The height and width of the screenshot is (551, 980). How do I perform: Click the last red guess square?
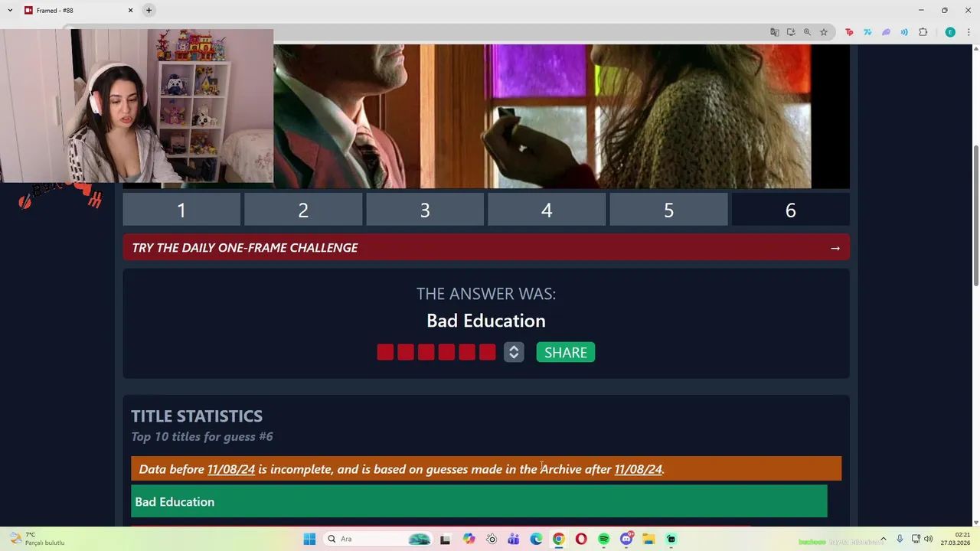point(487,352)
